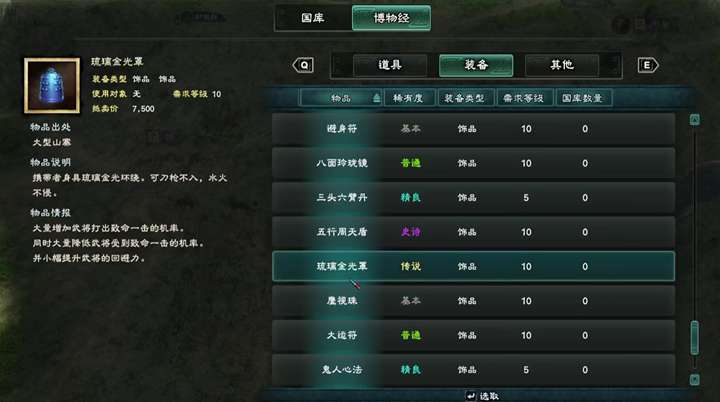Open the 其他 category tab
The image size is (720, 402).
pyautogui.click(x=562, y=65)
